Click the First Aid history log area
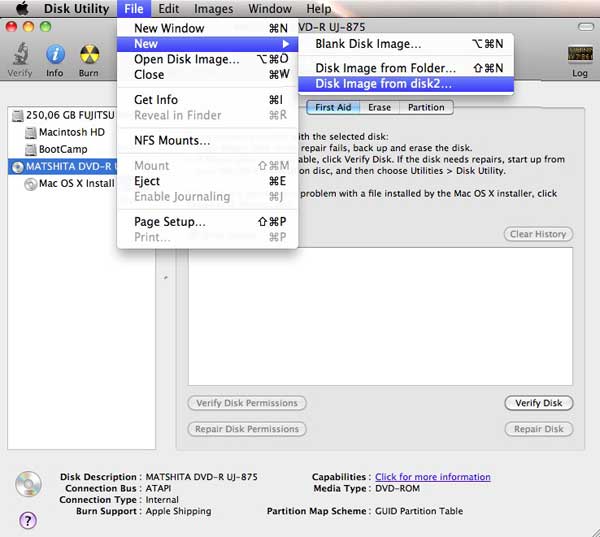 pos(380,317)
